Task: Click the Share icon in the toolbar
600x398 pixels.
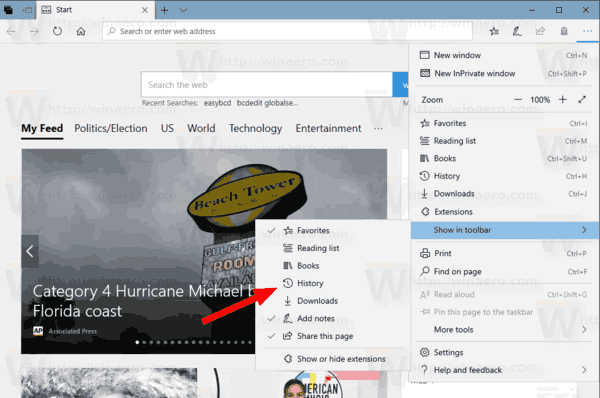Action: (540, 31)
